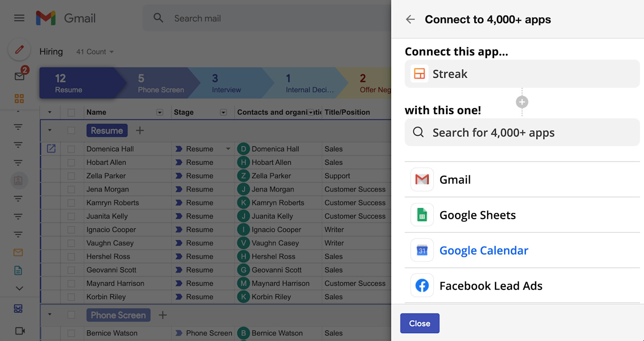Image resolution: width=644 pixels, height=341 pixels.
Task: Click the Close button in the Connect panel
Action: 420,324
